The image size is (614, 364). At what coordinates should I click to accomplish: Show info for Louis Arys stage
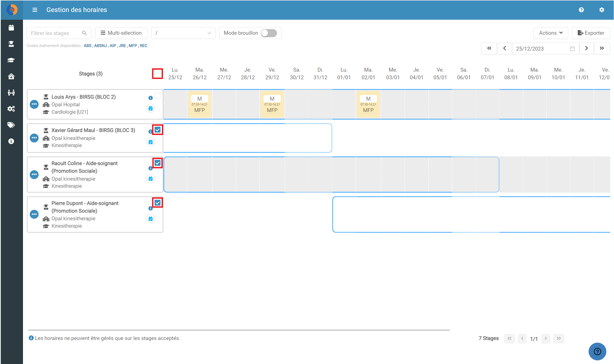point(150,98)
